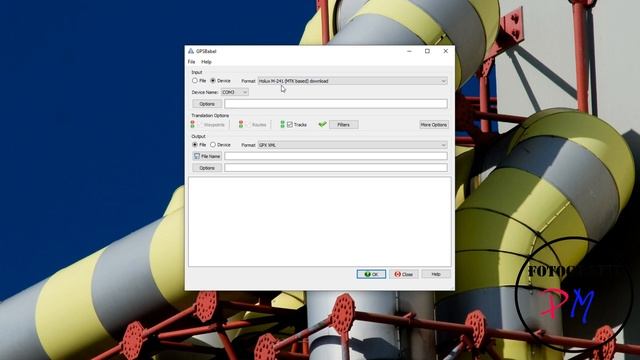This screenshot has height=360, width=640.
Task: Click the output options text field
Action: [x=336, y=168]
